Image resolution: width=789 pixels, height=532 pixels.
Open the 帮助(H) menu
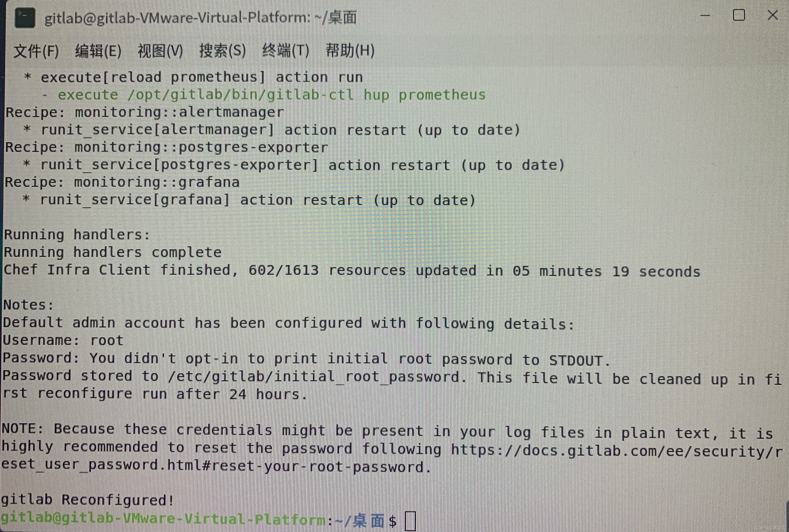coord(350,51)
